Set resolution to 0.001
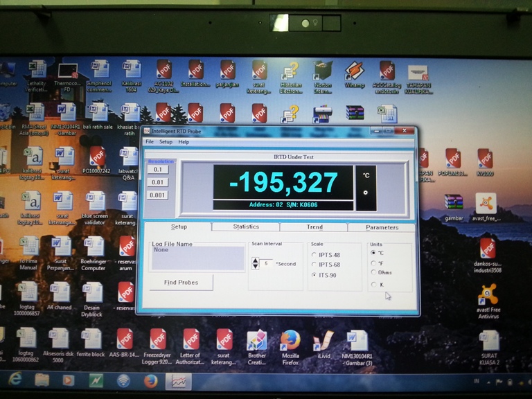Image resolution: width=532 pixels, height=399 pixels. point(158,195)
